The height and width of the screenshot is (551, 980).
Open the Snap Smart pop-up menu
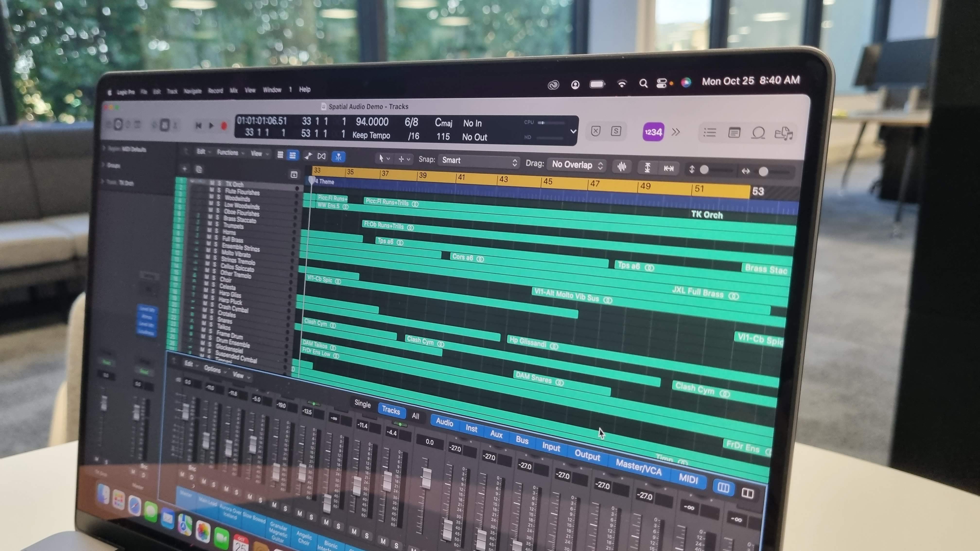tap(479, 161)
